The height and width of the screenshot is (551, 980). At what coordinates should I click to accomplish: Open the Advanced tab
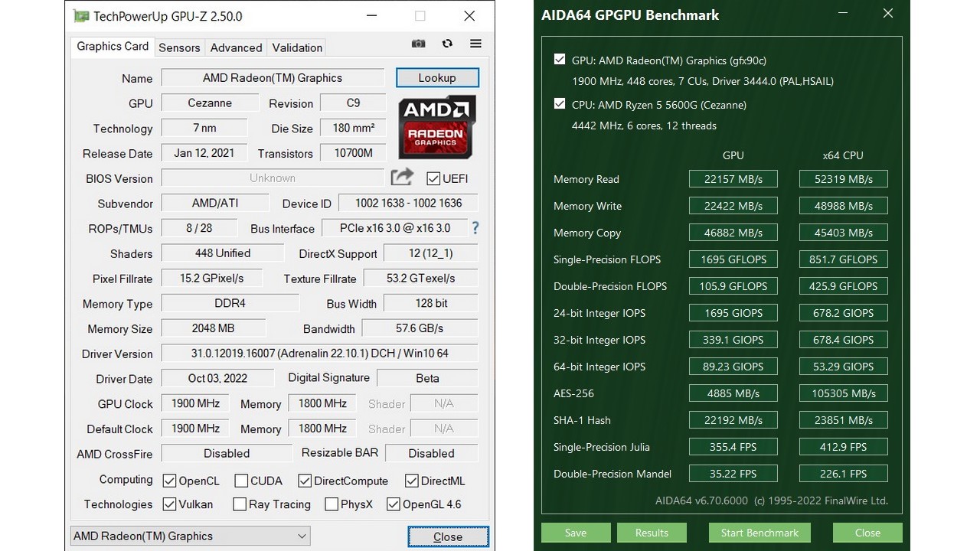tap(236, 47)
